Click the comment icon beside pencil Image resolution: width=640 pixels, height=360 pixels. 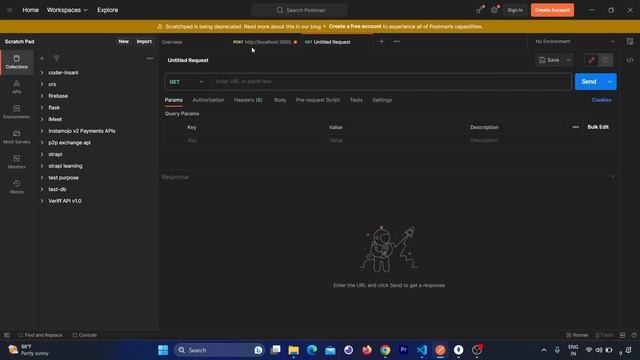[606, 60]
